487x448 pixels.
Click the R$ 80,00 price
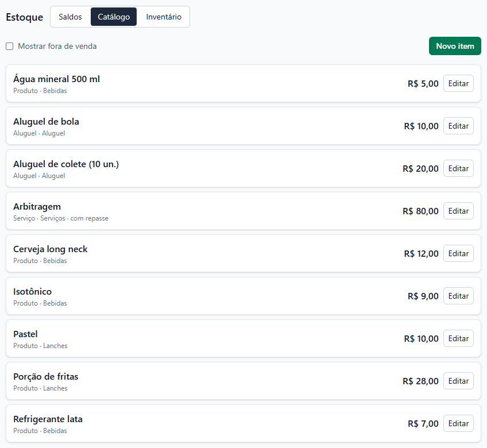coord(420,211)
